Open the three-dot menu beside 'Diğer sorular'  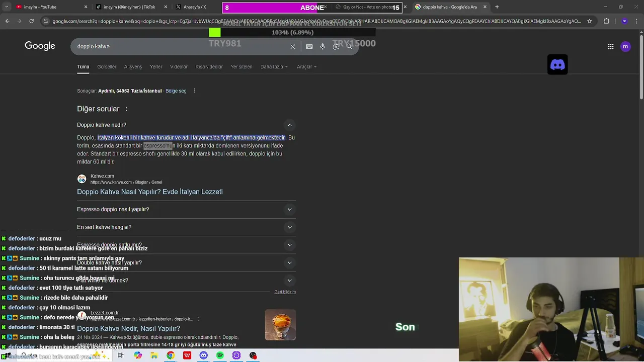(126, 109)
